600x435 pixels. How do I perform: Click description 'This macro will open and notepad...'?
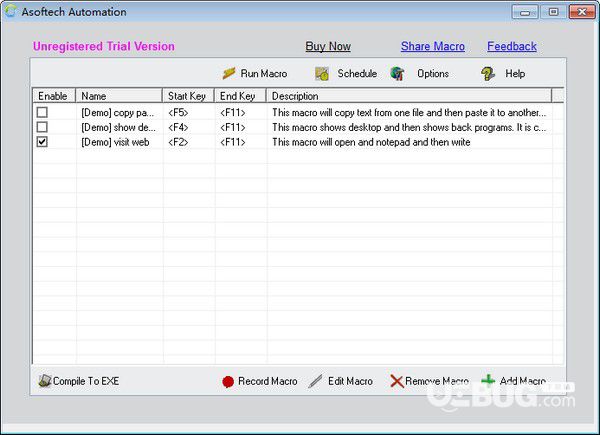pos(371,142)
